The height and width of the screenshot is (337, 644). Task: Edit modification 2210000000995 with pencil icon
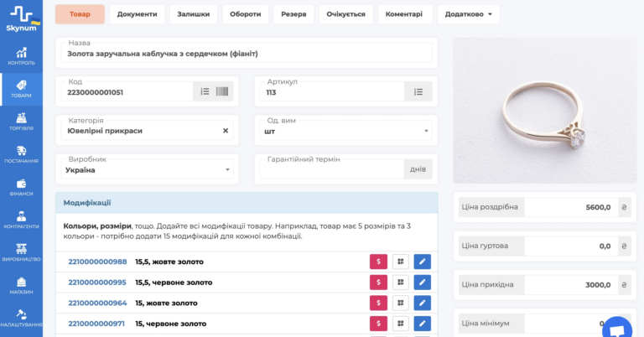(422, 283)
